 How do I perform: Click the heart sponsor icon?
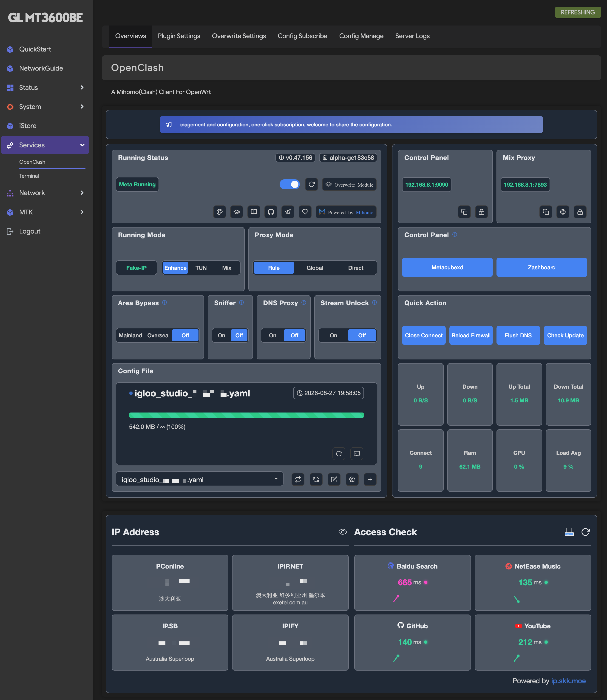coord(305,212)
